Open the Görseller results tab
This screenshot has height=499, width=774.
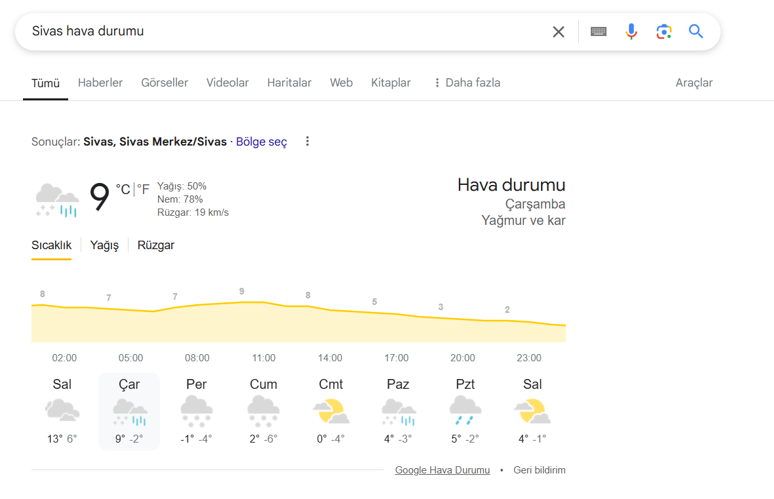[x=164, y=83]
